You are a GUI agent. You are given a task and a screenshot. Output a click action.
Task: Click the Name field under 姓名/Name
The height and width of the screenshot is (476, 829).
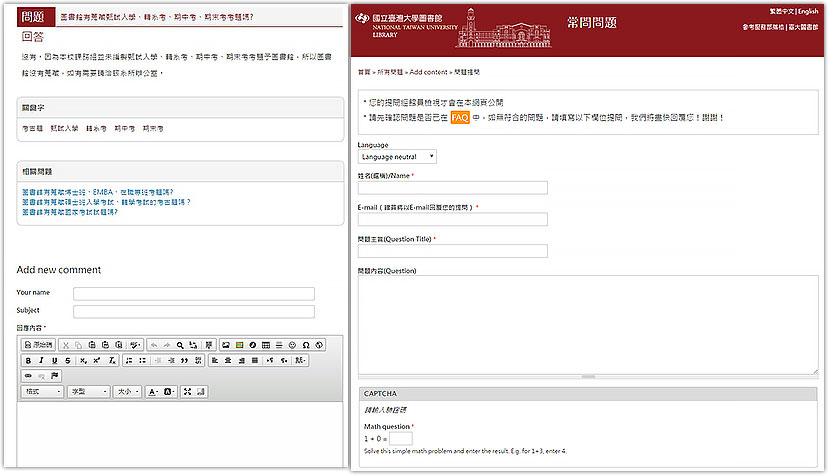(453, 188)
